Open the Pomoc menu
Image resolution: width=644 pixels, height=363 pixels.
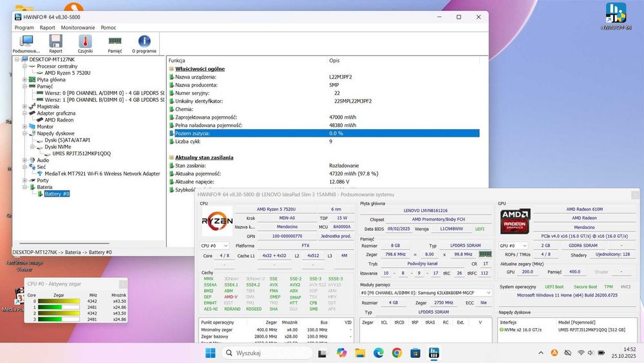pos(108,28)
